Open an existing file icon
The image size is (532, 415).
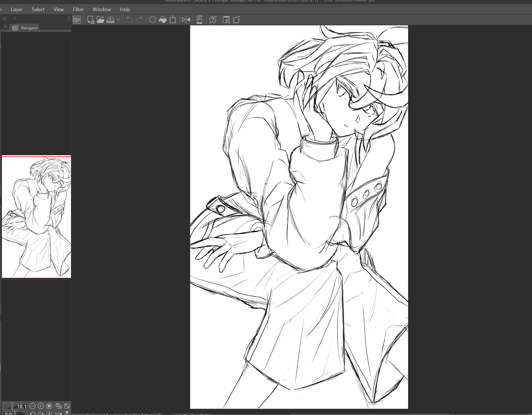(x=100, y=20)
